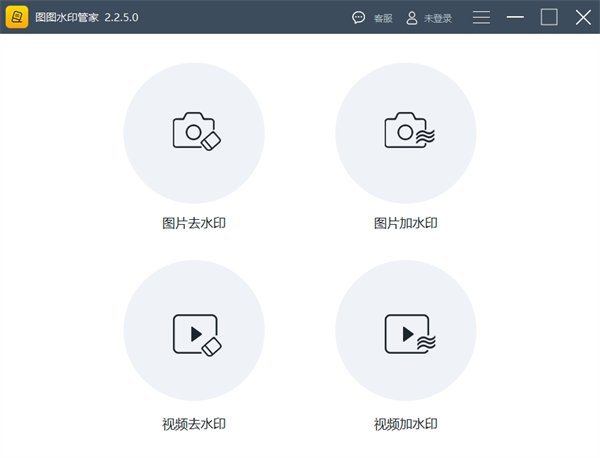Open the image watermark removal camera-eraser icon
This screenshot has width=600, height=458.
point(195,132)
